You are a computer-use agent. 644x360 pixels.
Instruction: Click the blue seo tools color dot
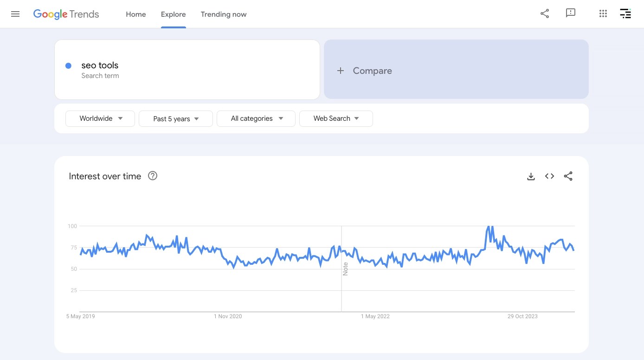click(68, 66)
